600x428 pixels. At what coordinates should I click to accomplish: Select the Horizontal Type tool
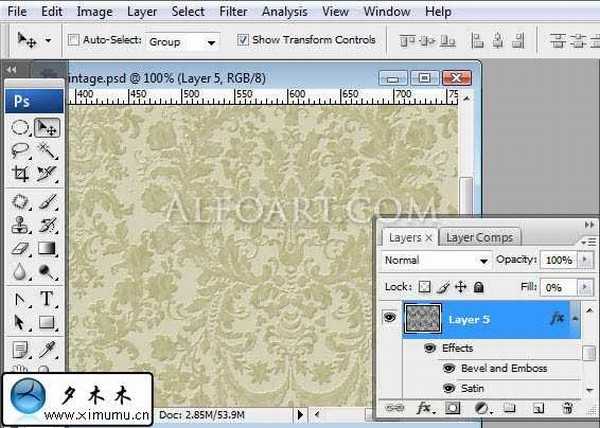coord(46,298)
